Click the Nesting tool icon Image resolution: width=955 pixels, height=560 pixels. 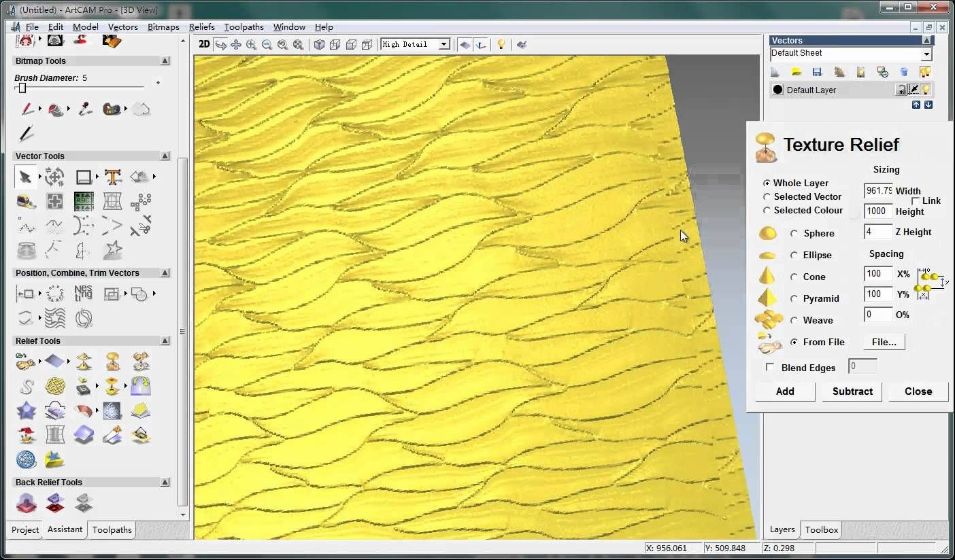click(x=83, y=294)
